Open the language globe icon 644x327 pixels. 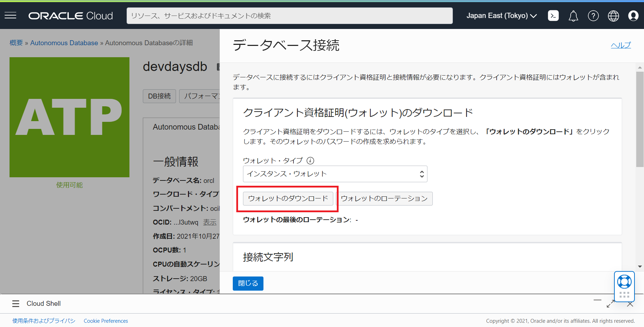click(x=613, y=16)
